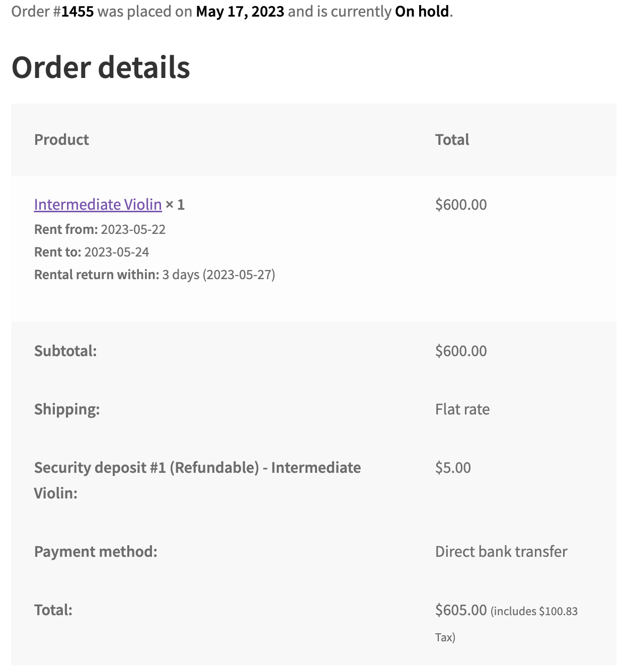Click order number 1455
This screenshot has width=625, height=672.
(77, 11)
